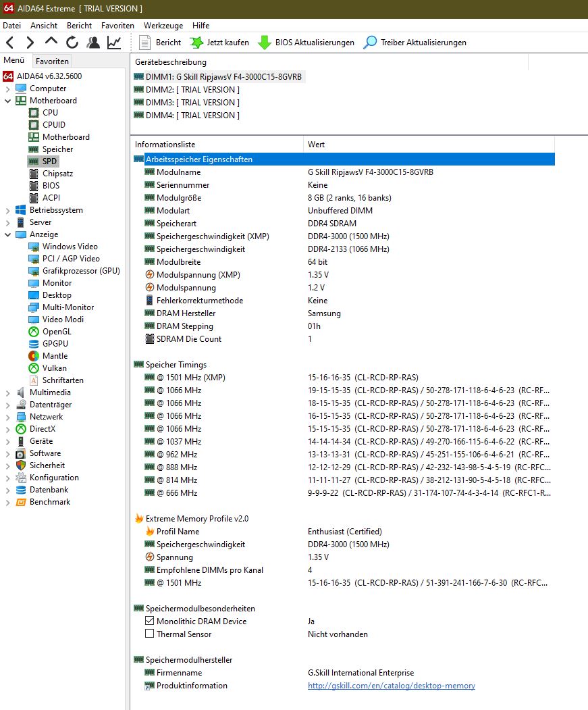Viewport: 588px width, 710px height.
Task: Refresh the current page
Action: tap(72, 43)
